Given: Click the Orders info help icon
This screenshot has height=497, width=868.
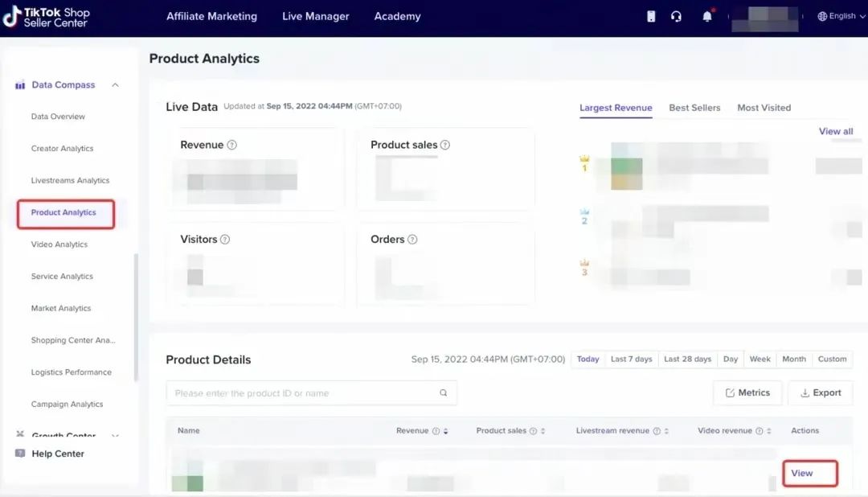Looking at the screenshot, I should [x=412, y=240].
